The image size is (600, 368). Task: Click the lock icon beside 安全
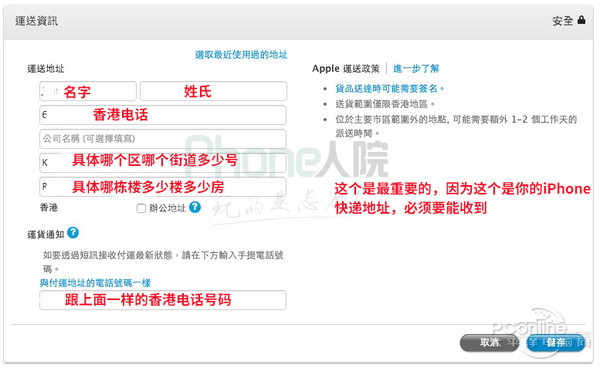point(581,20)
